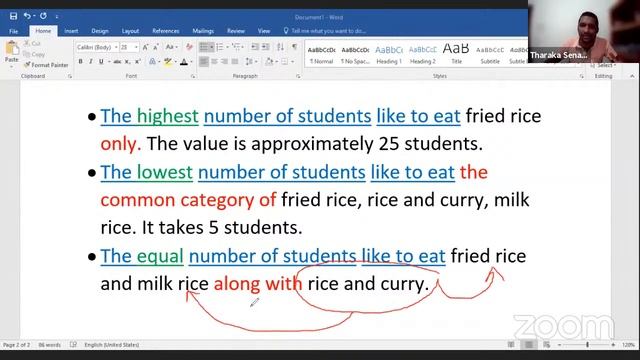Switch to the Design tab
Image resolution: width=640 pixels, height=360 pixels.
(100, 31)
